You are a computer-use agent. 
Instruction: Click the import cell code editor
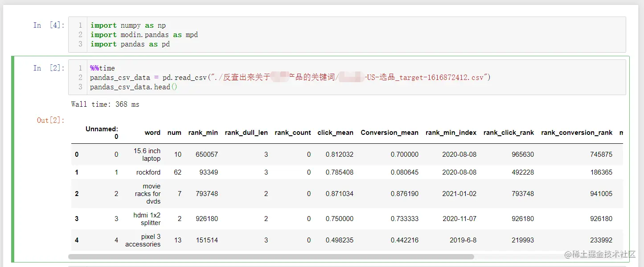tap(347, 35)
